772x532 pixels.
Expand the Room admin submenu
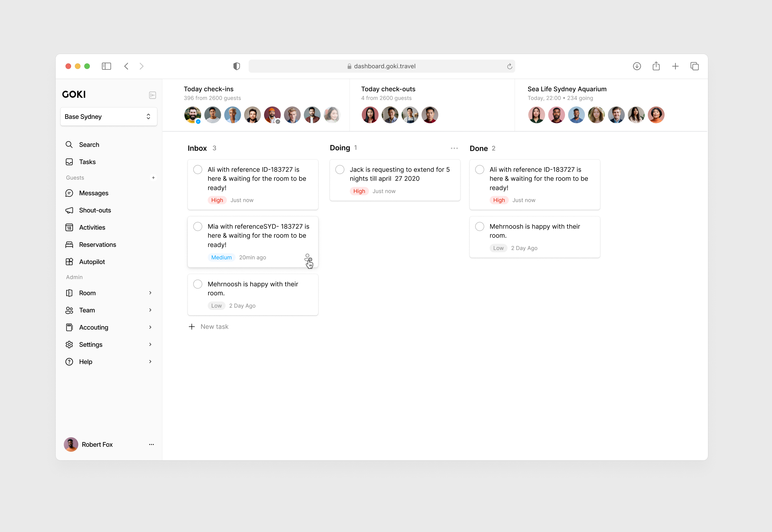(151, 293)
